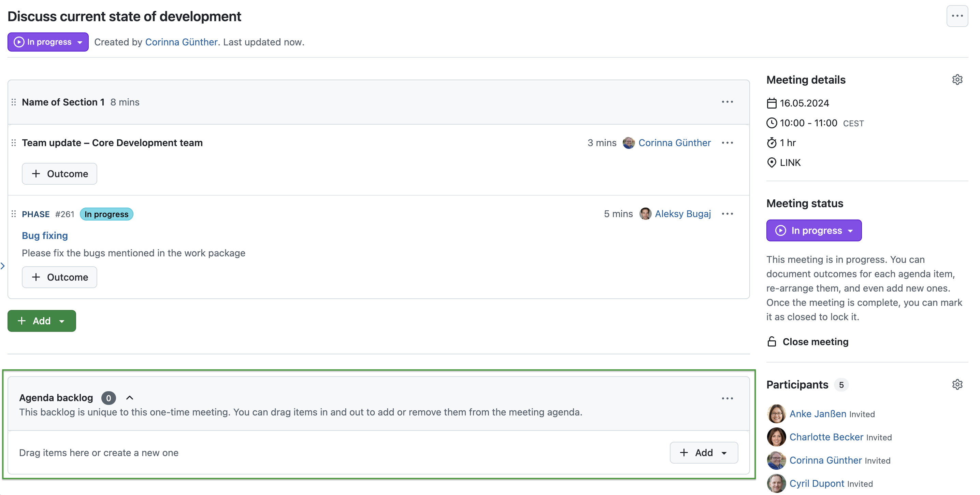The image size is (980, 495).
Task: Open the three-dot menu of Team update item
Action: click(727, 143)
